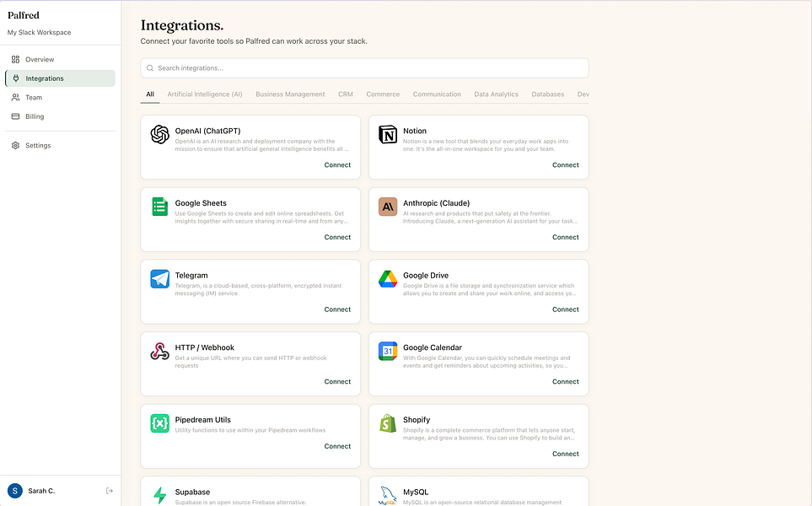This screenshot has width=812, height=506.
Task: Click the Billing card icon in sidebar
Action: (15, 116)
